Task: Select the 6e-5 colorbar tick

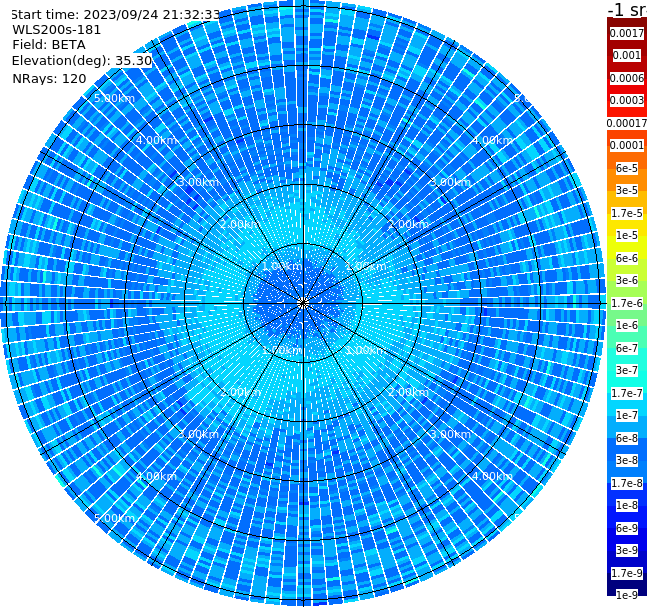Action: click(627, 168)
